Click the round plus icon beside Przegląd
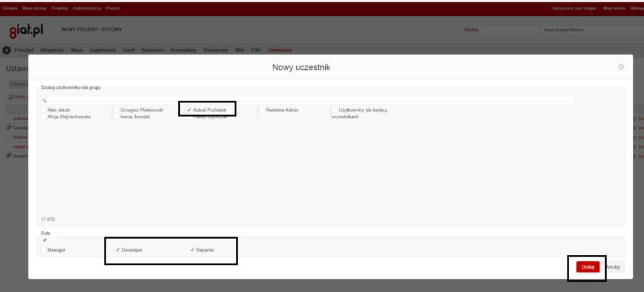The height and width of the screenshot is (292, 644). tap(6, 50)
